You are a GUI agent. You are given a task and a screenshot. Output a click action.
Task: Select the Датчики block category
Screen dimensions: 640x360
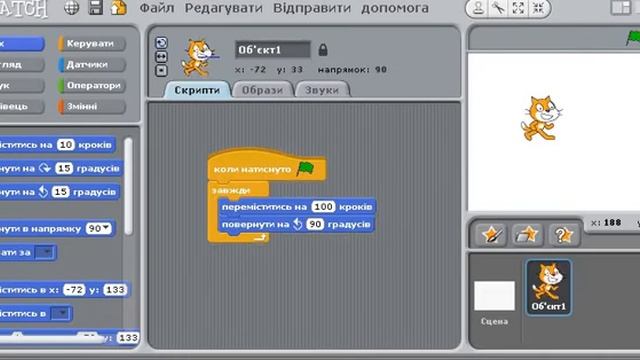92,64
